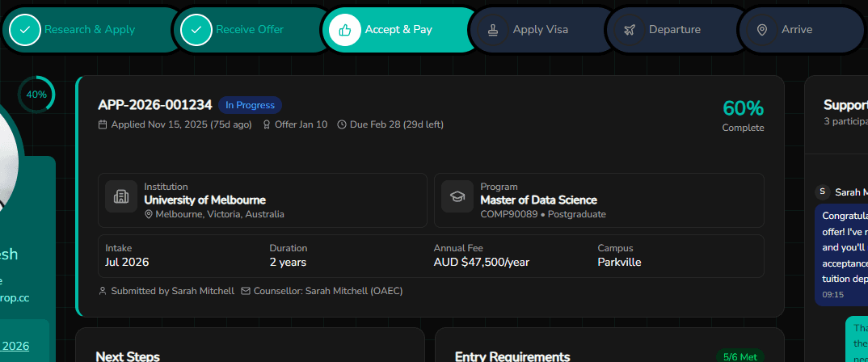
Task: Click the building icon beside Institution
Action: [x=120, y=196]
